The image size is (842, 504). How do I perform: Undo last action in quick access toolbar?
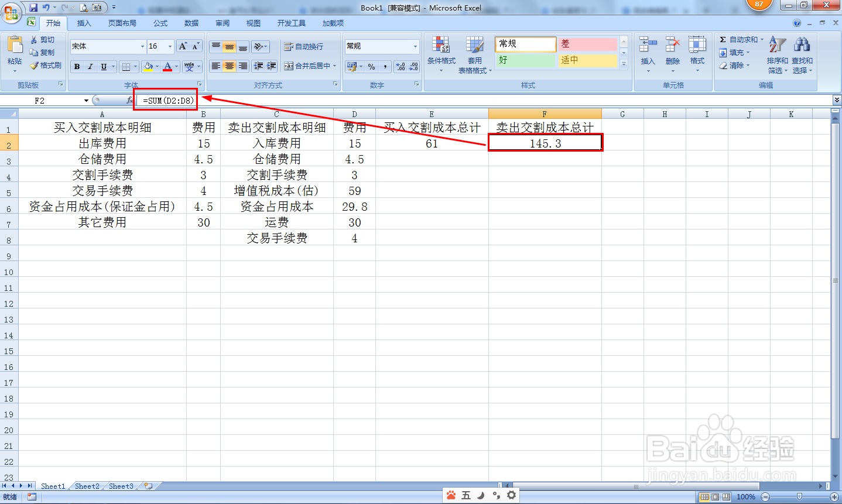46,8
